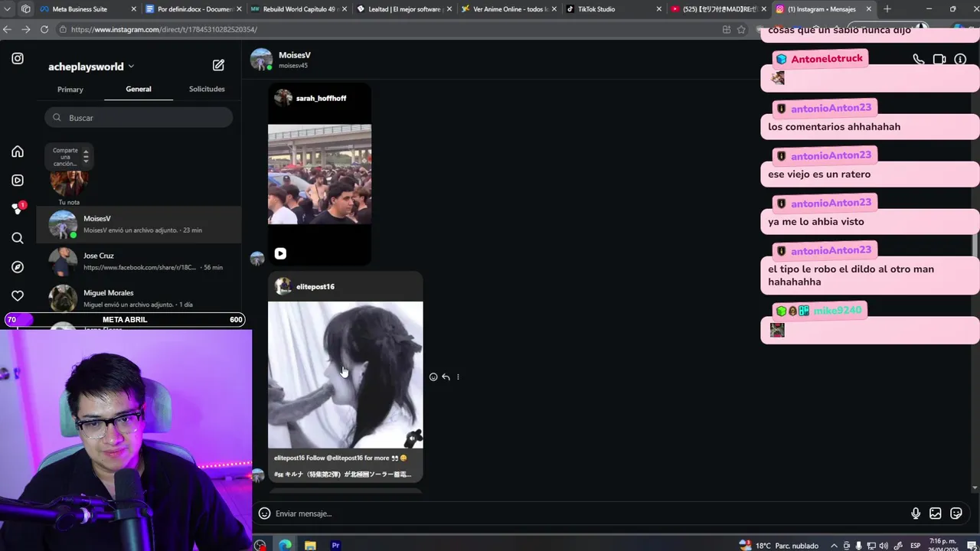Open emoji picker in message box
The height and width of the screenshot is (551, 980).
click(x=264, y=514)
